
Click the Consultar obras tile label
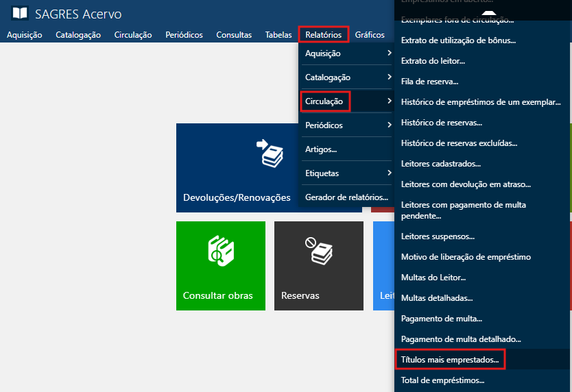[217, 296]
